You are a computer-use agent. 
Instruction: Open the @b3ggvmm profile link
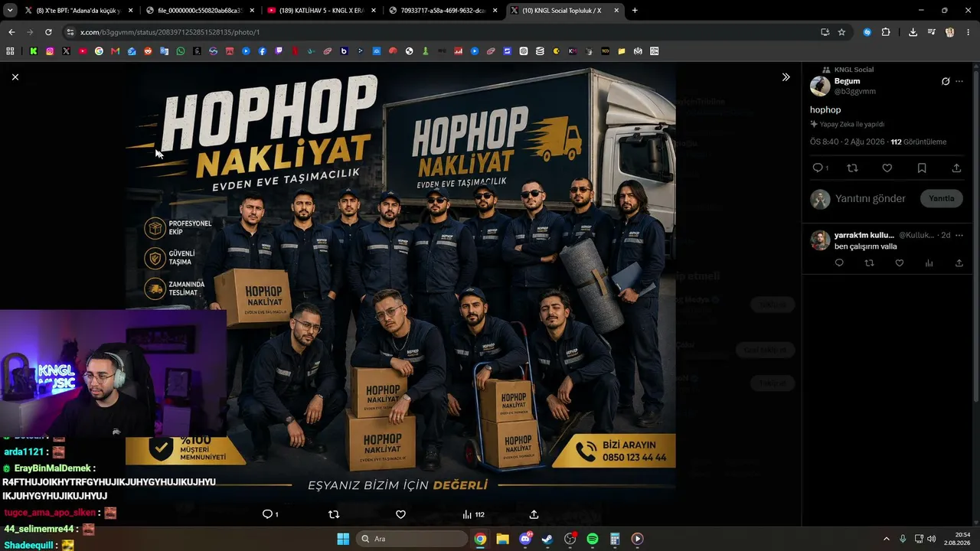pyautogui.click(x=855, y=91)
